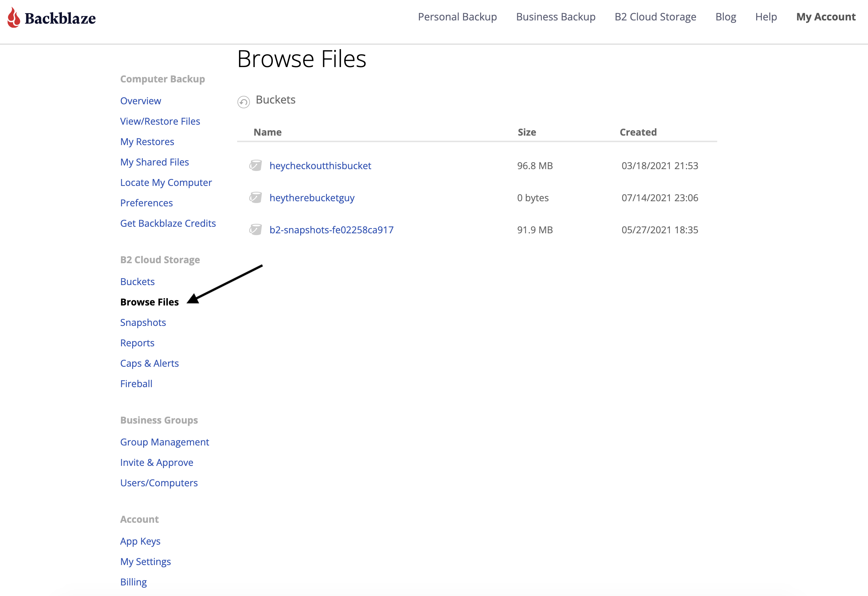Open Preferences in sidebar
Image resolution: width=868 pixels, height=596 pixels.
coord(146,203)
